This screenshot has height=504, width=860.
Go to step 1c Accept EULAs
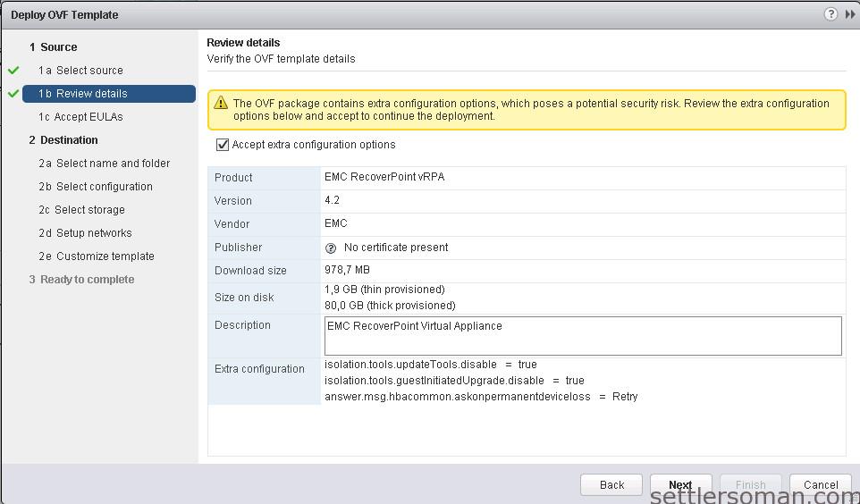[80, 117]
